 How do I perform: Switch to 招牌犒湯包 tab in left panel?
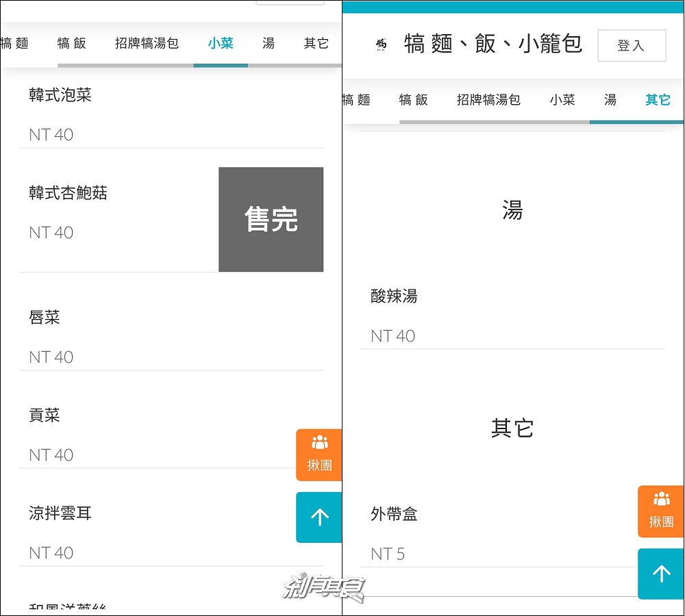click(147, 44)
